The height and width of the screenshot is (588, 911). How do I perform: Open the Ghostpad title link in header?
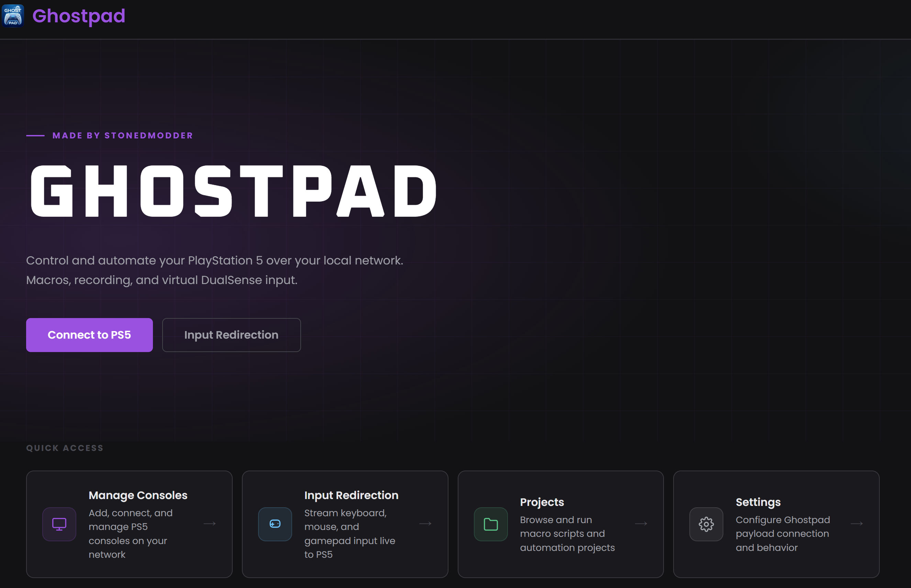click(x=79, y=16)
